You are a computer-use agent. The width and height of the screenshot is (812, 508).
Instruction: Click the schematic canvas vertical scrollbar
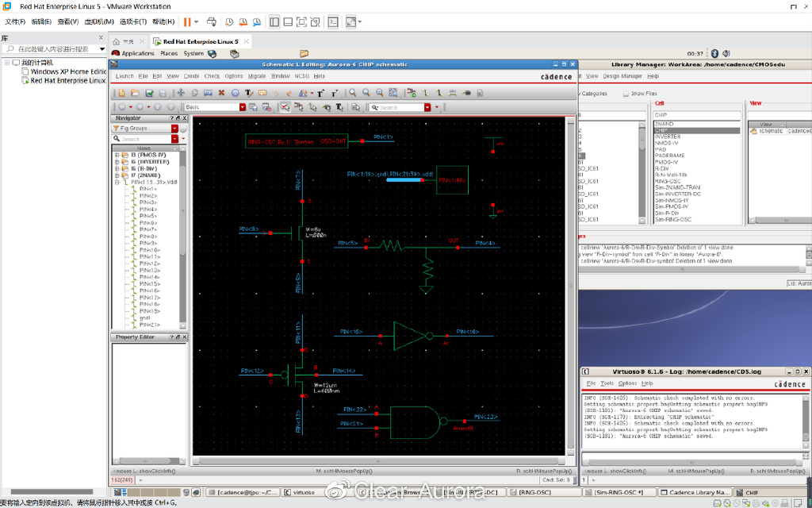570,285
